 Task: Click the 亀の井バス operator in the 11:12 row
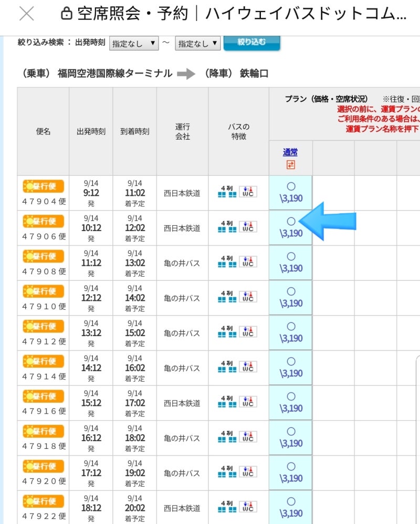click(x=182, y=264)
